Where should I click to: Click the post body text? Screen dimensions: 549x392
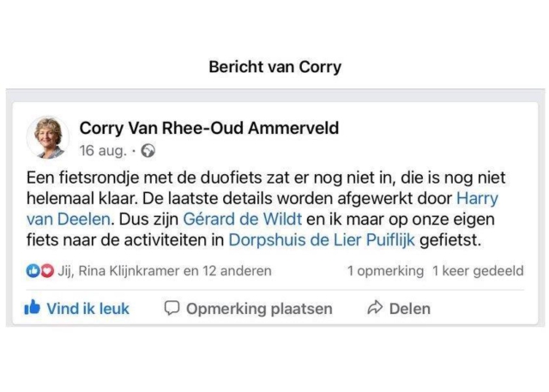tap(266, 209)
